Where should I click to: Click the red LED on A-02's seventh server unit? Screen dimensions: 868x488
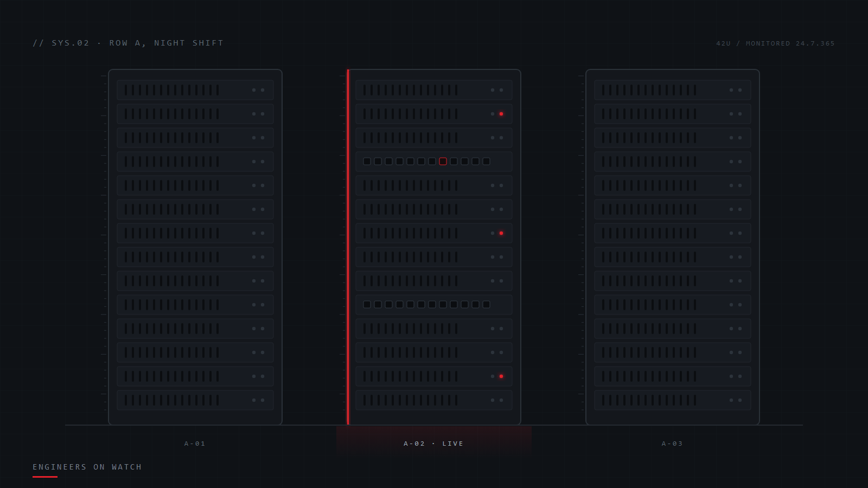pos(501,233)
